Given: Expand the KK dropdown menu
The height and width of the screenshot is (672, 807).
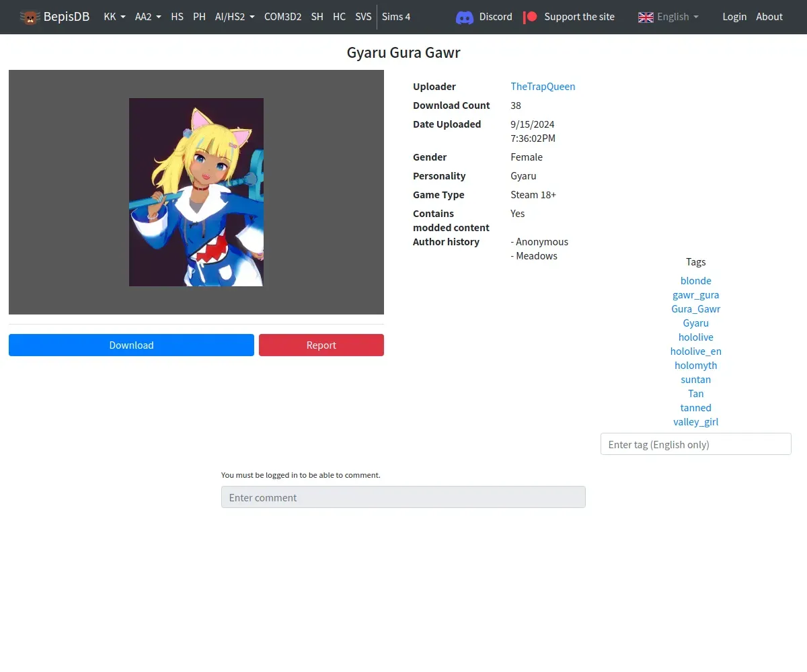Looking at the screenshot, I should coord(114,17).
